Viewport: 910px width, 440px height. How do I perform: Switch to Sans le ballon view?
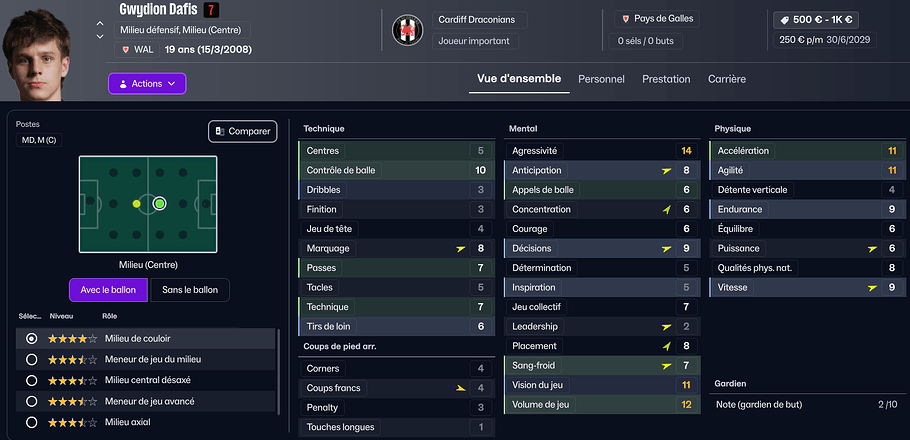click(190, 290)
